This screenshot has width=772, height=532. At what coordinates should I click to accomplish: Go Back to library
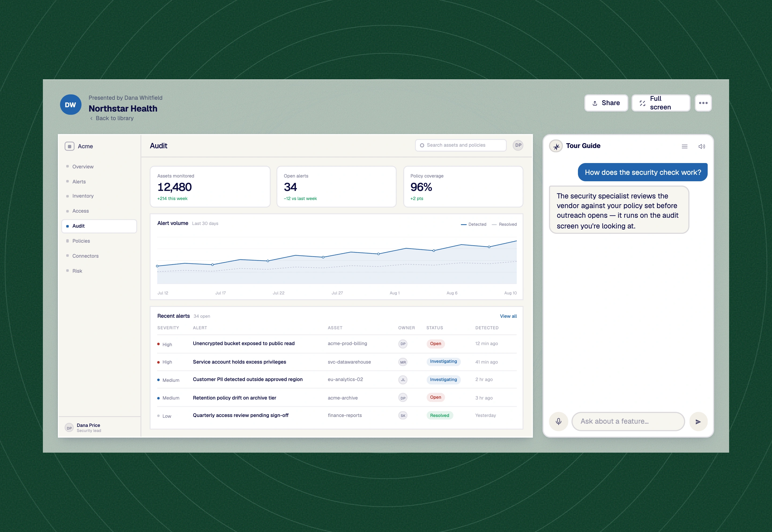pos(112,118)
